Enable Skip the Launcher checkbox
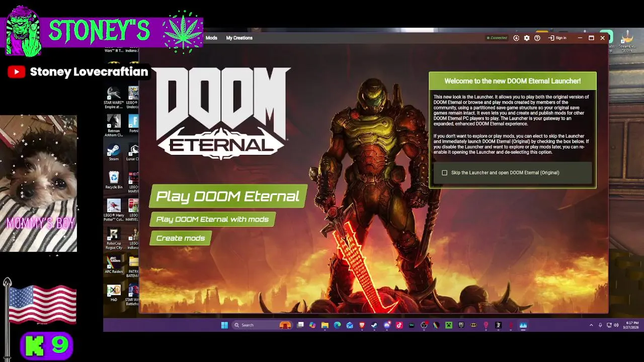Image resolution: width=644 pixels, height=362 pixels. [444, 173]
